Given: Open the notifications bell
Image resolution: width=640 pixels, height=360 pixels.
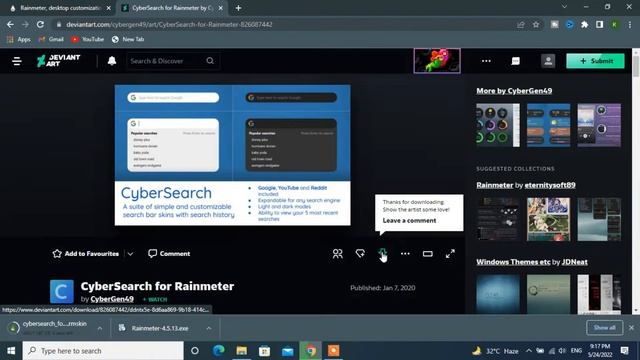Looking at the screenshot, I should coord(112,61).
